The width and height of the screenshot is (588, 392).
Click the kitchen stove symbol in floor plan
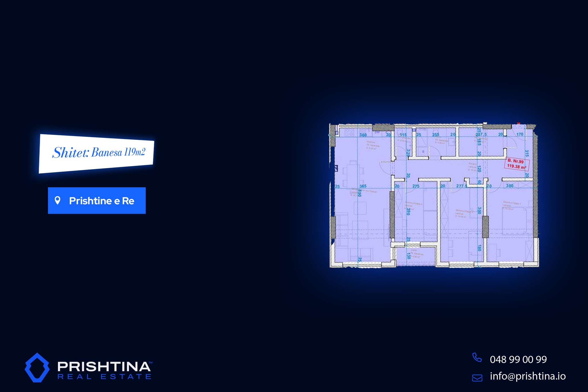349,132
